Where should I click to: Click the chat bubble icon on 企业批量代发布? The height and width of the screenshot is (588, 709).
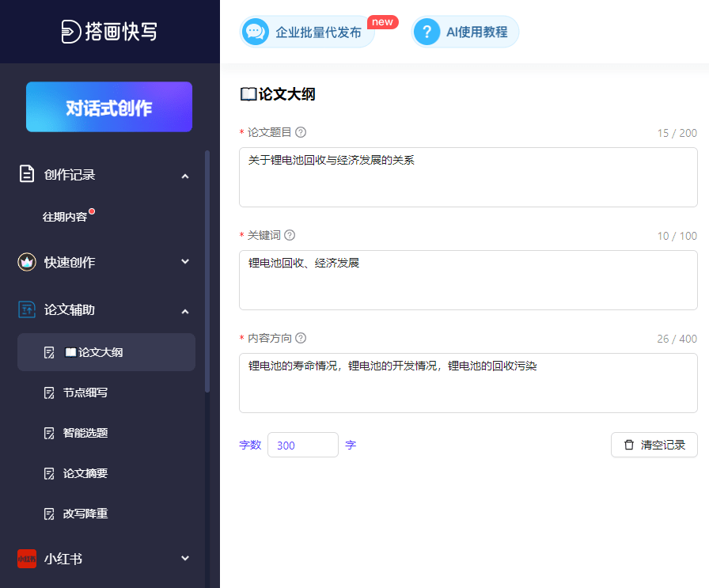coord(256,32)
